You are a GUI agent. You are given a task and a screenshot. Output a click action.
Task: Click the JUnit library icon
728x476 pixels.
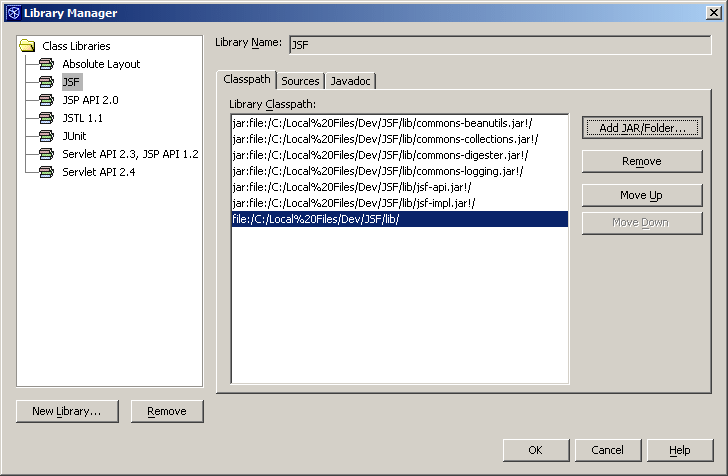point(46,136)
